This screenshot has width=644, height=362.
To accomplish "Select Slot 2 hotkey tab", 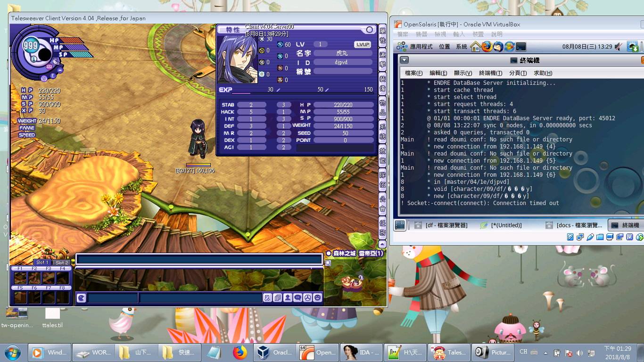I will click(x=62, y=263).
